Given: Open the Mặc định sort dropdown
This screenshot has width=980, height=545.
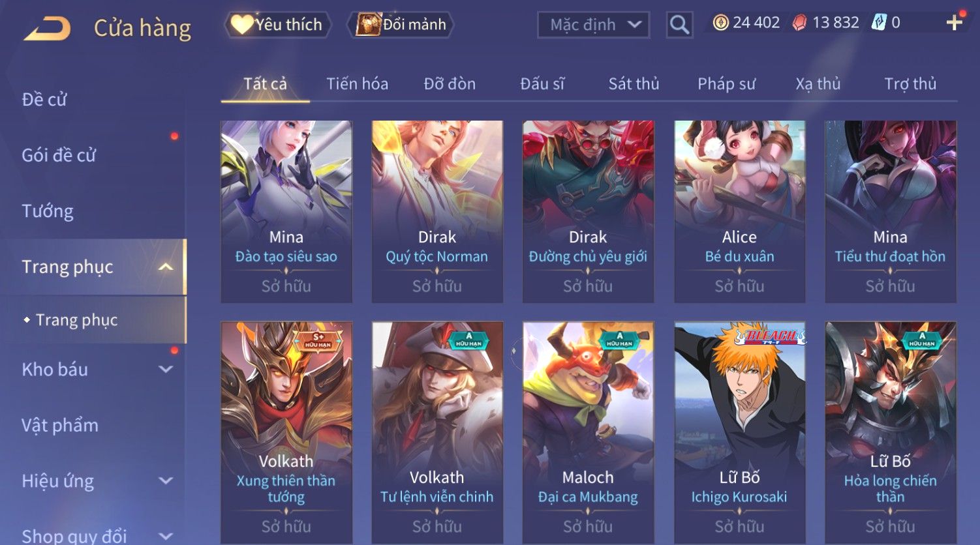Looking at the screenshot, I should coord(593,25).
